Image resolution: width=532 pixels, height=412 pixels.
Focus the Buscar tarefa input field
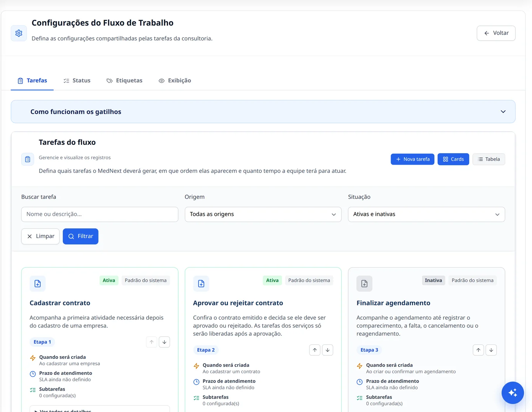click(100, 214)
